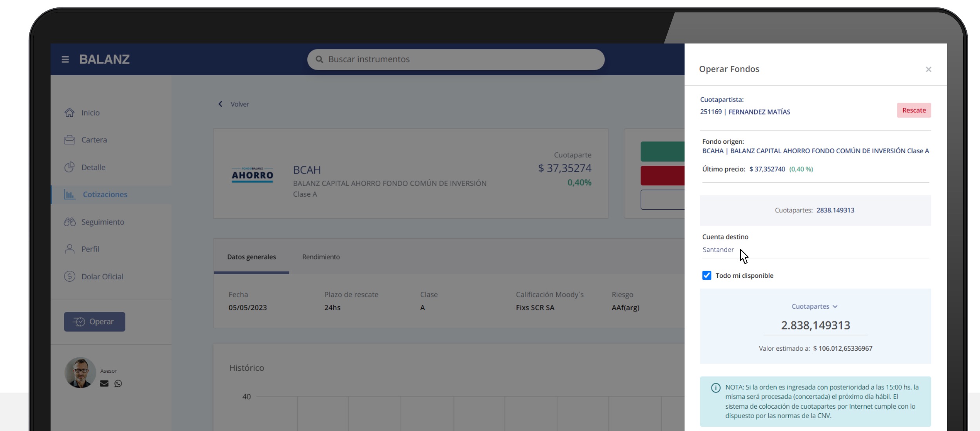Click the Fecha value 05/05/2023

(x=247, y=308)
